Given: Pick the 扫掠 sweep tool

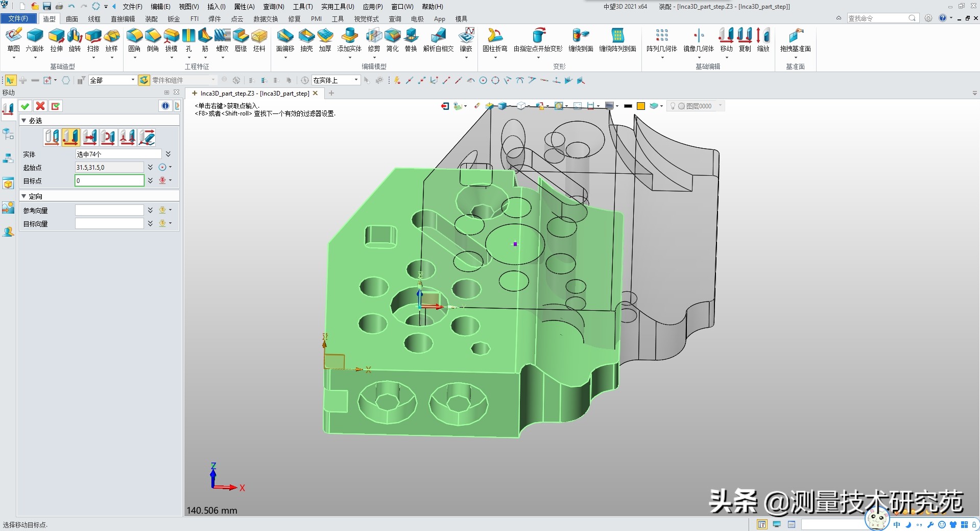Looking at the screenshot, I should point(93,40).
